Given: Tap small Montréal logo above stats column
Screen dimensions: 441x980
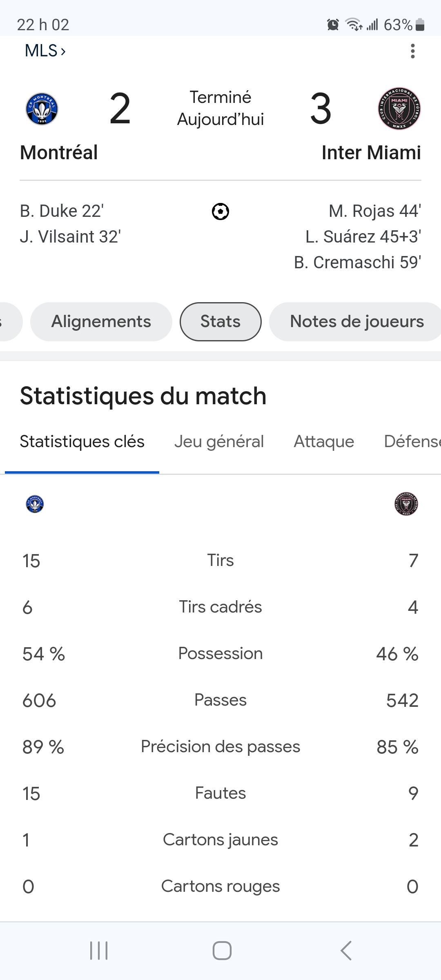Looking at the screenshot, I should (35, 504).
